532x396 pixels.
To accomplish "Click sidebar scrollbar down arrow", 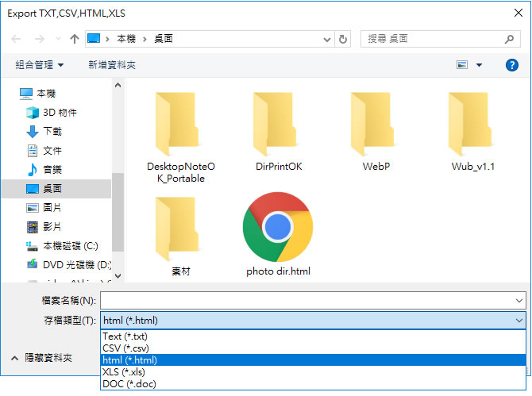I will click(118, 276).
